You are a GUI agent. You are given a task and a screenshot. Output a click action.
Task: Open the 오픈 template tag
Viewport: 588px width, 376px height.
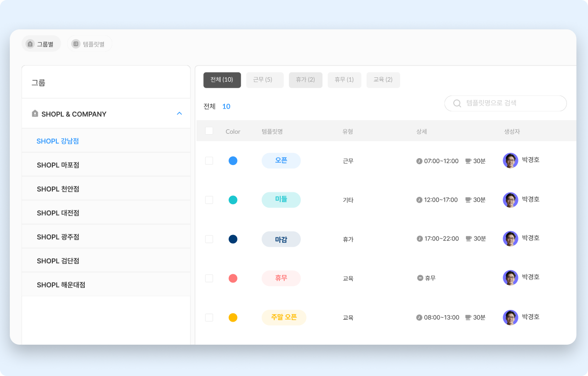(x=281, y=161)
